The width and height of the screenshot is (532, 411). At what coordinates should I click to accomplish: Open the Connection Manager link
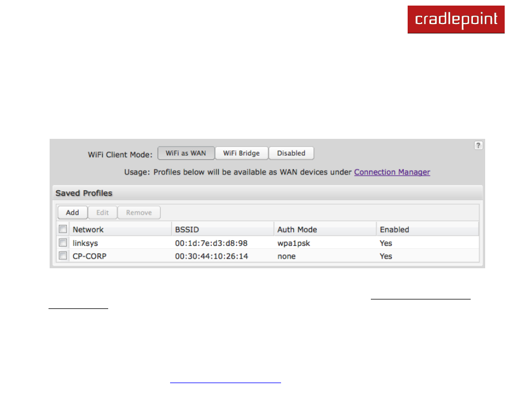392,172
